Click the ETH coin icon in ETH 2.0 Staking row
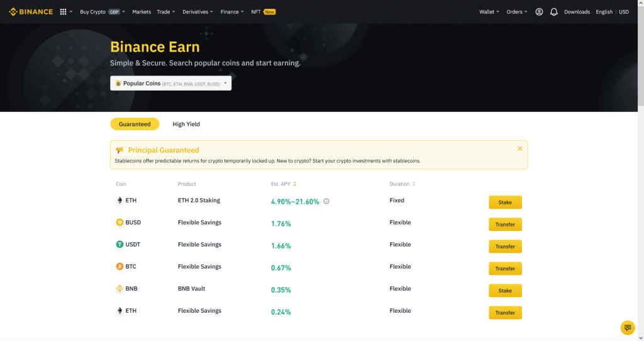 (x=120, y=200)
